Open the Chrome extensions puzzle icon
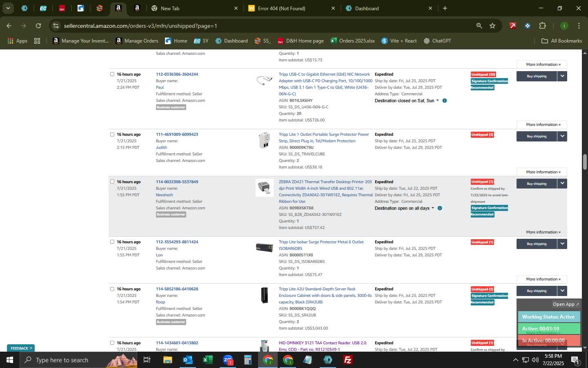Viewport: 588px width, 368px height. tap(542, 26)
